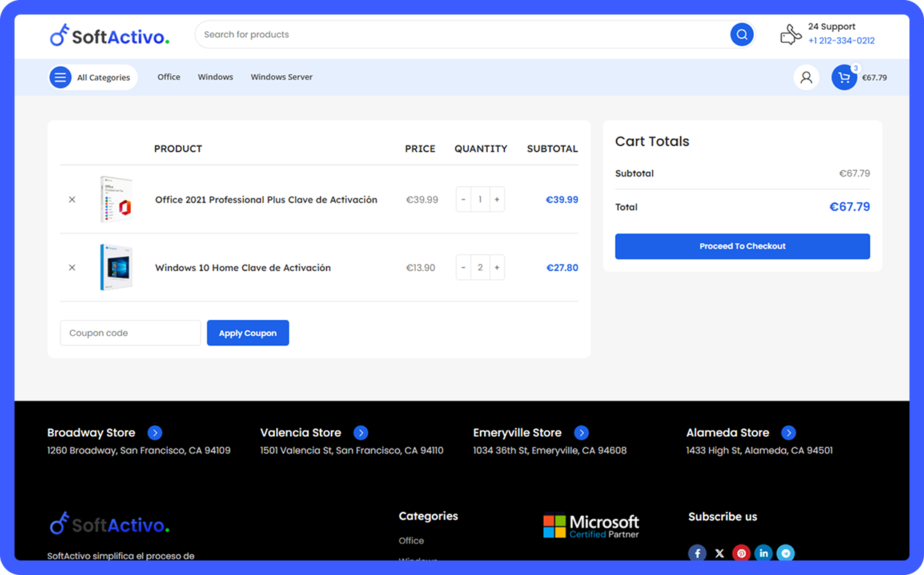This screenshot has width=924, height=575.
Task: Open the Windows Server menu item
Action: (x=281, y=77)
